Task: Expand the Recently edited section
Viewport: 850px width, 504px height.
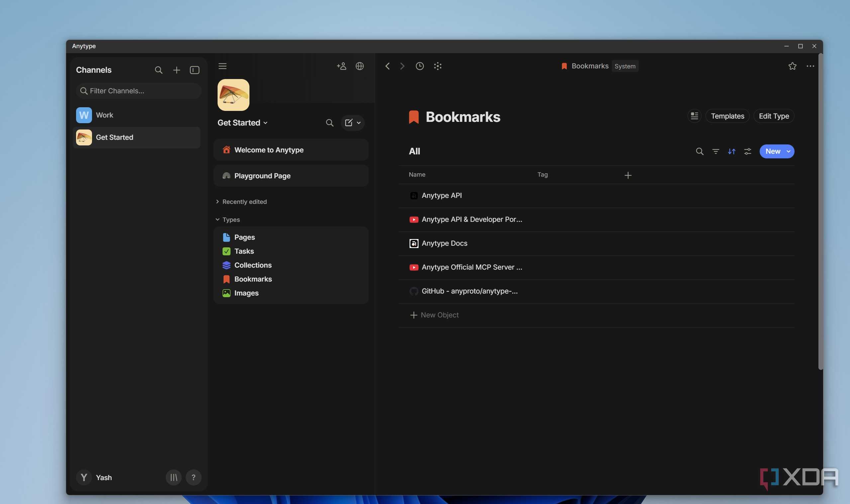Action: [x=241, y=202]
